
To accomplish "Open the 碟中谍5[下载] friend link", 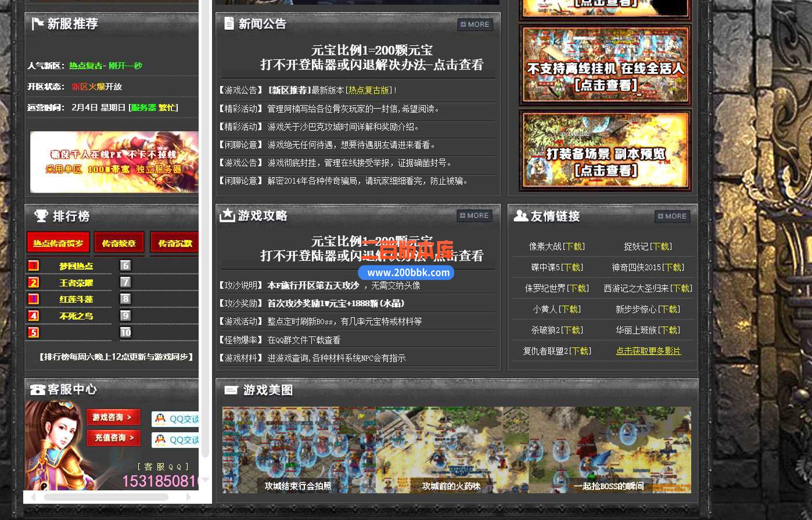I will pos(557,267).
